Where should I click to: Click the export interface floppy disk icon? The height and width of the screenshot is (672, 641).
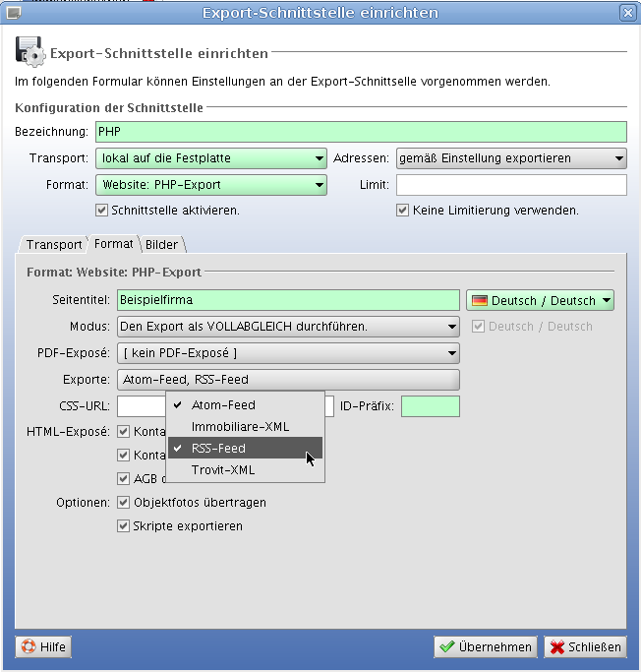29,52
